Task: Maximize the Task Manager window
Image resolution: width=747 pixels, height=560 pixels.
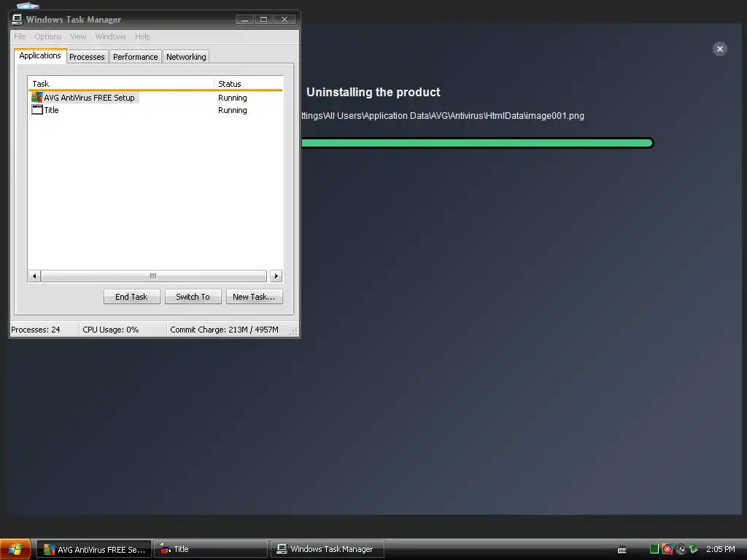Action: tap(264, 19)
